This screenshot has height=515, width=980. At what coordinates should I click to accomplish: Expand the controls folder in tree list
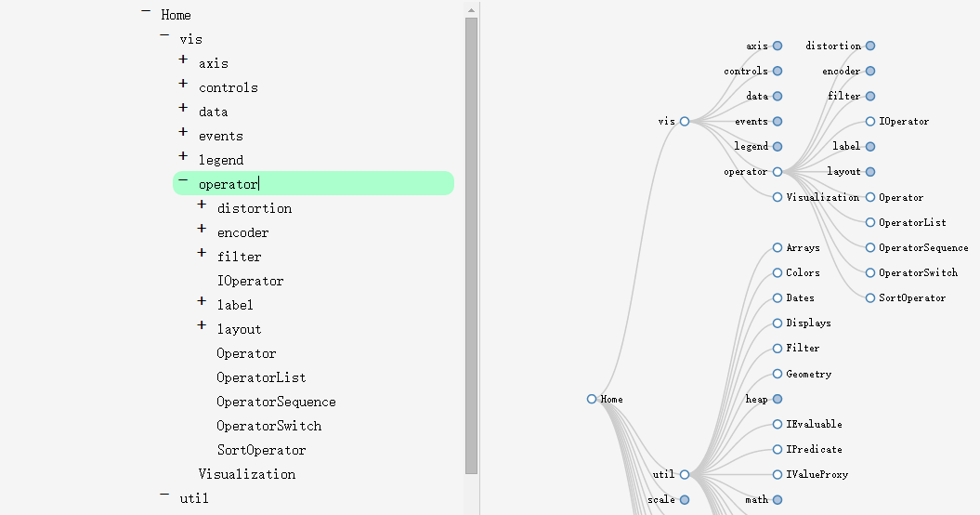(x=183, y=84)
